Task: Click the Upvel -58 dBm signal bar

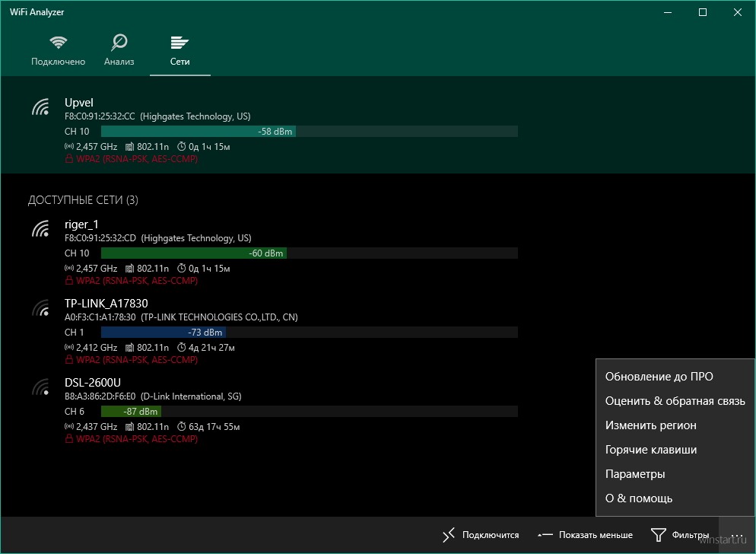Action: [310, 131]
